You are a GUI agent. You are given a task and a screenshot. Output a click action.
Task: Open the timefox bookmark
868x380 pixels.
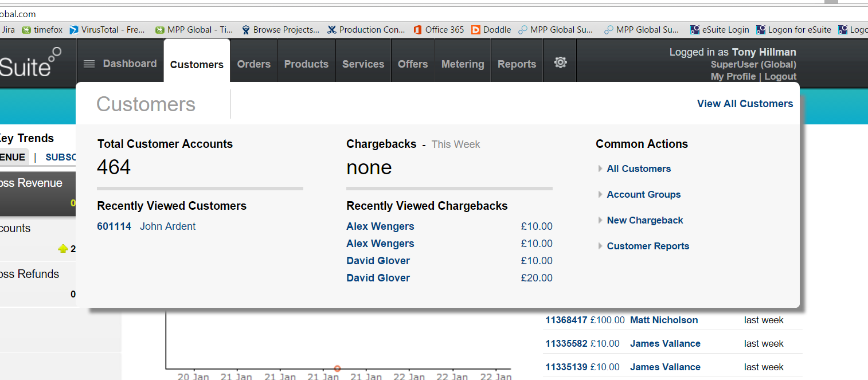(42, 30)
